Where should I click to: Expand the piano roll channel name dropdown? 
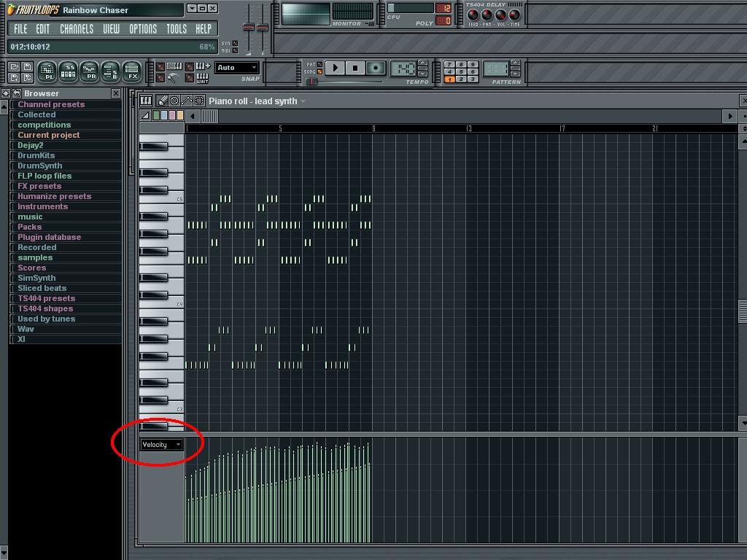click(303, 101)
